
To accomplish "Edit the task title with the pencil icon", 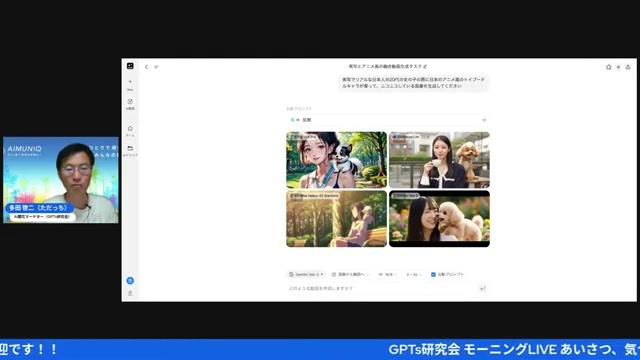I will coord(425,66).
